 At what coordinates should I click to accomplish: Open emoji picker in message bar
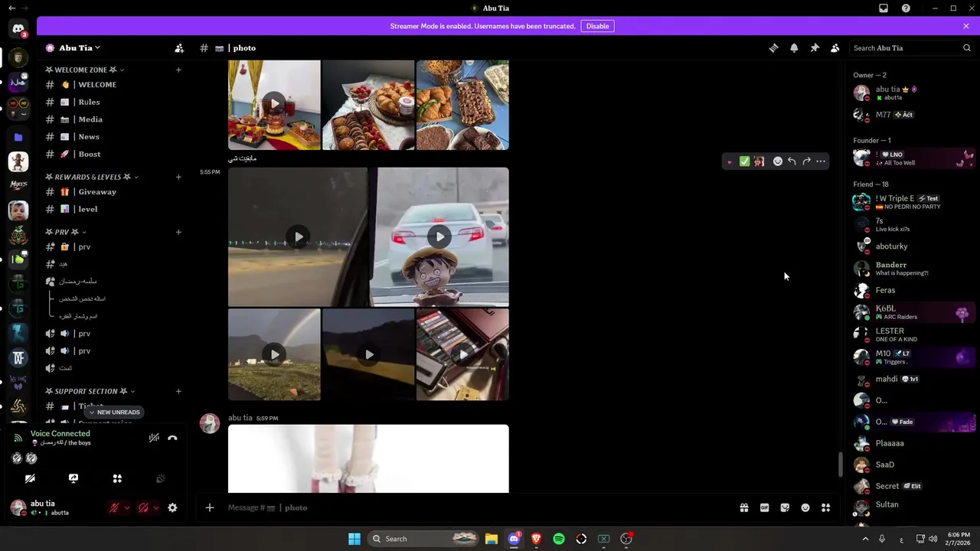[805, 507]
